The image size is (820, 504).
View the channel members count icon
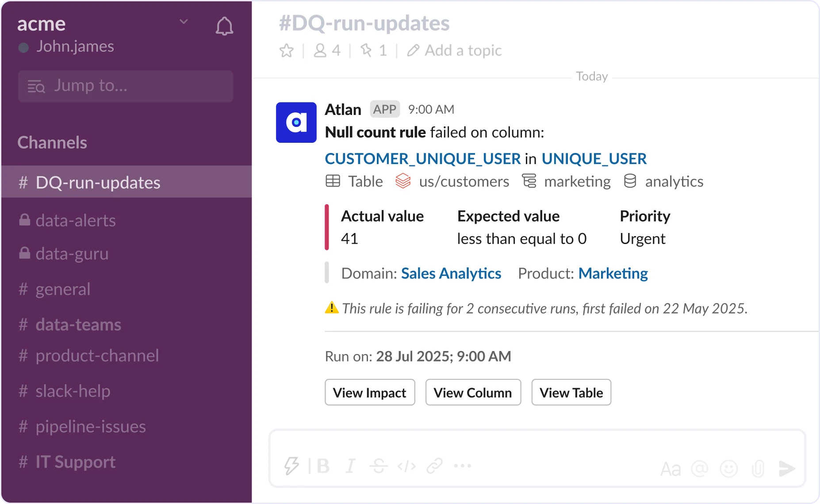[x=320, y=51]
